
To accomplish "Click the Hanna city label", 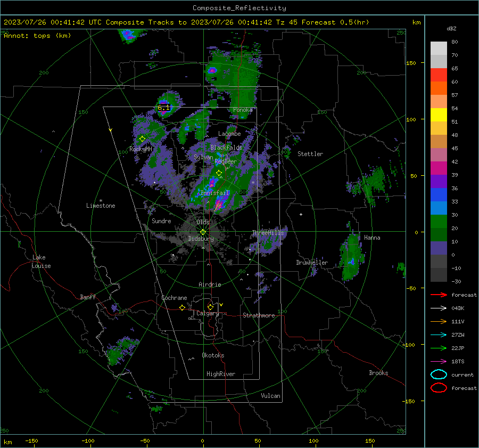I will click(x=372, y=238).
